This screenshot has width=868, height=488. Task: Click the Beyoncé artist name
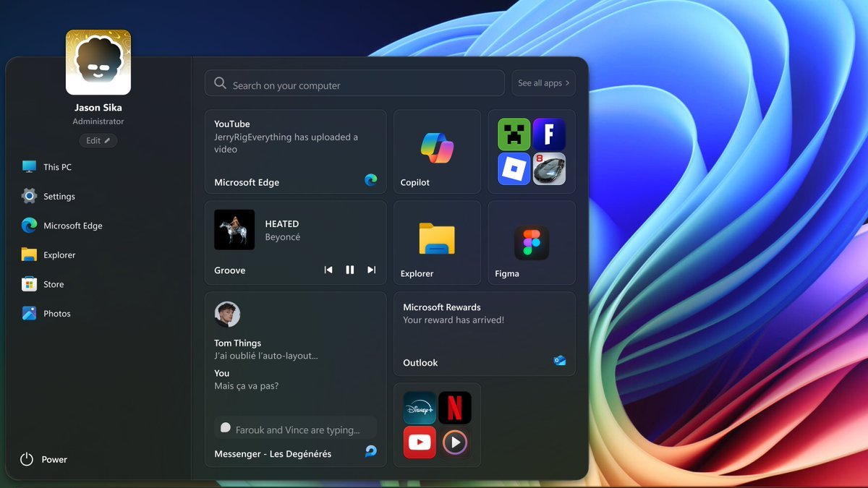pos(283,237)
